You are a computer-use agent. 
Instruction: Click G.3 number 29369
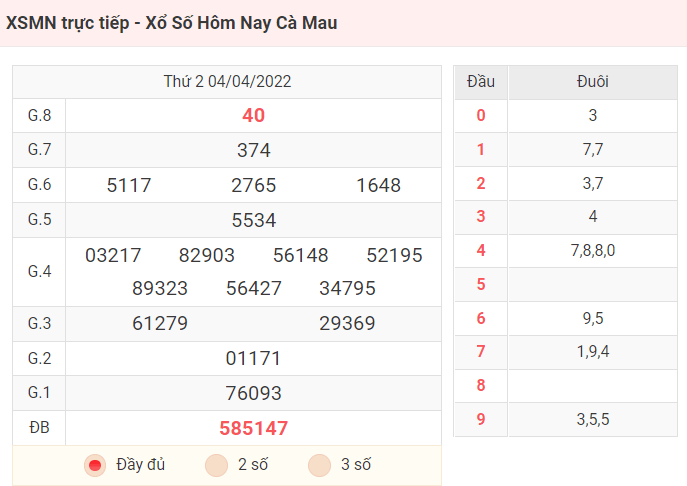pos(347,323)
